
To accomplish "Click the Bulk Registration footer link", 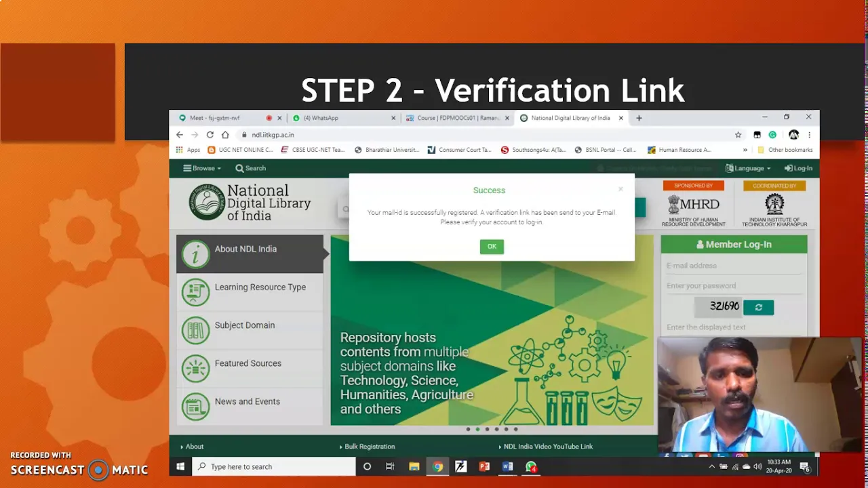I will coord(370,447).
